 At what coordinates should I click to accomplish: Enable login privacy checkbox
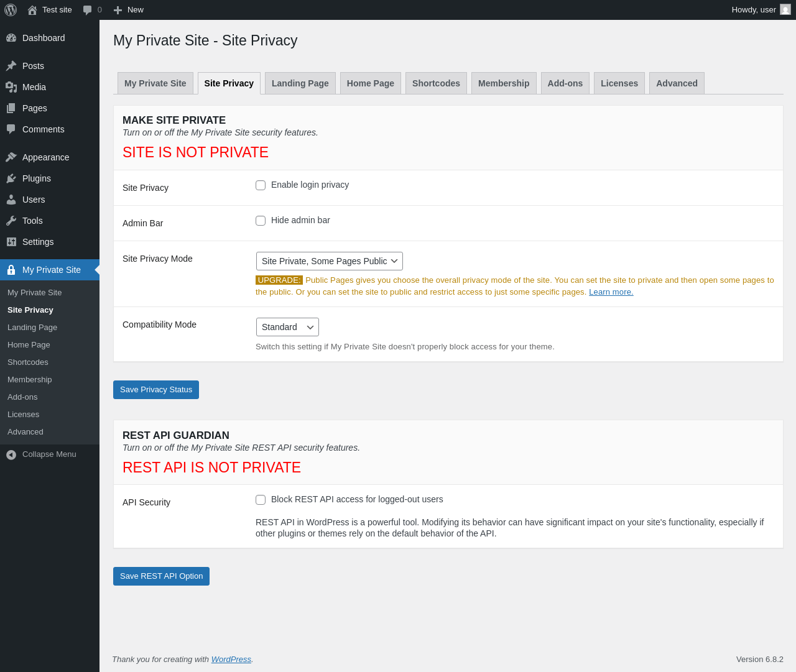point(261,185)
